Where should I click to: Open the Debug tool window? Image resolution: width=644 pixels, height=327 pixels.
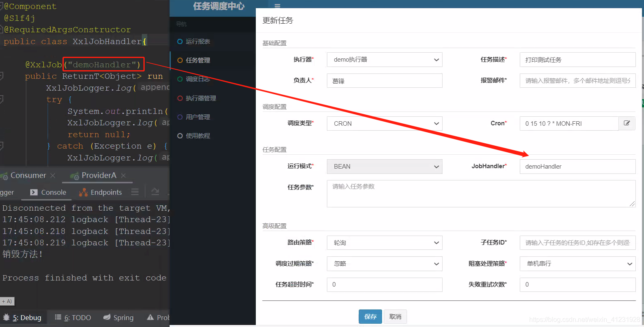point(22,318)
